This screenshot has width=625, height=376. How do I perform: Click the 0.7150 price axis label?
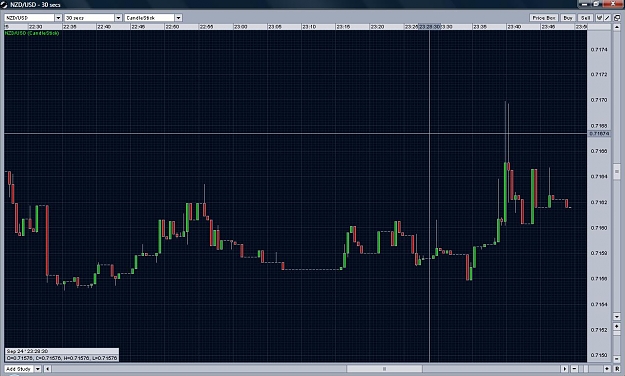tap(599, 355)
